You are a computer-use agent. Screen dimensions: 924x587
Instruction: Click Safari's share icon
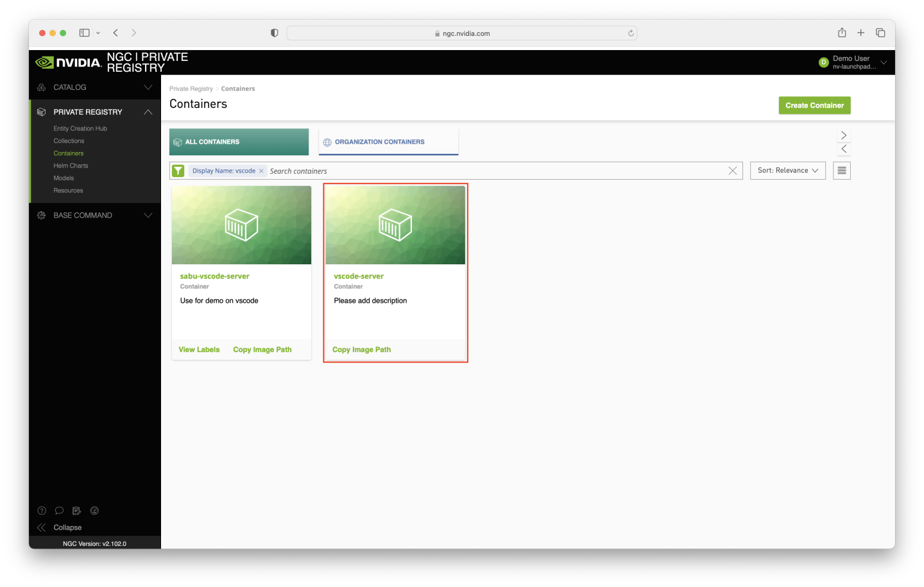(x=842, y=33)
